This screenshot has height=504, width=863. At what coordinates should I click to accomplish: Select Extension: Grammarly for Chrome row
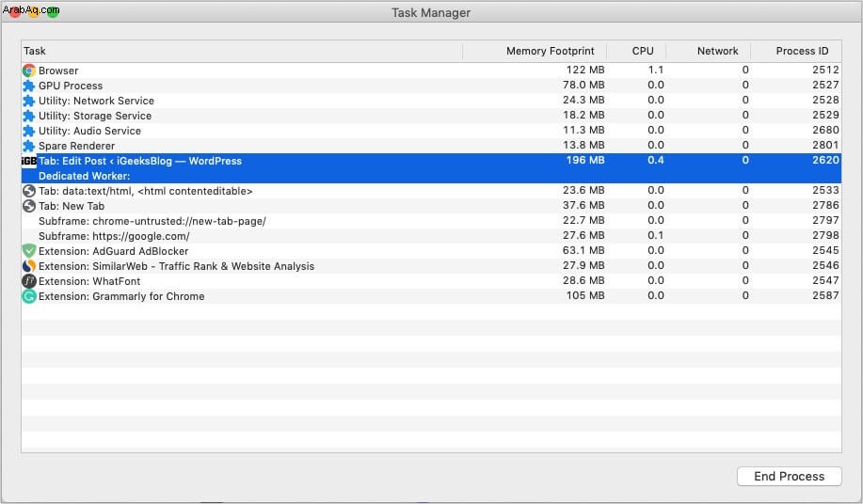[431, 296]
